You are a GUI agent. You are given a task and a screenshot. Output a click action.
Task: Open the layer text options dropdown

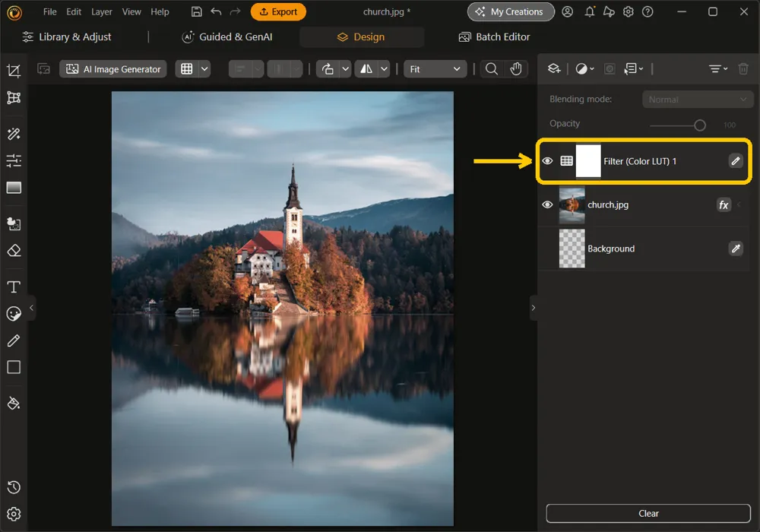point(634,69)
